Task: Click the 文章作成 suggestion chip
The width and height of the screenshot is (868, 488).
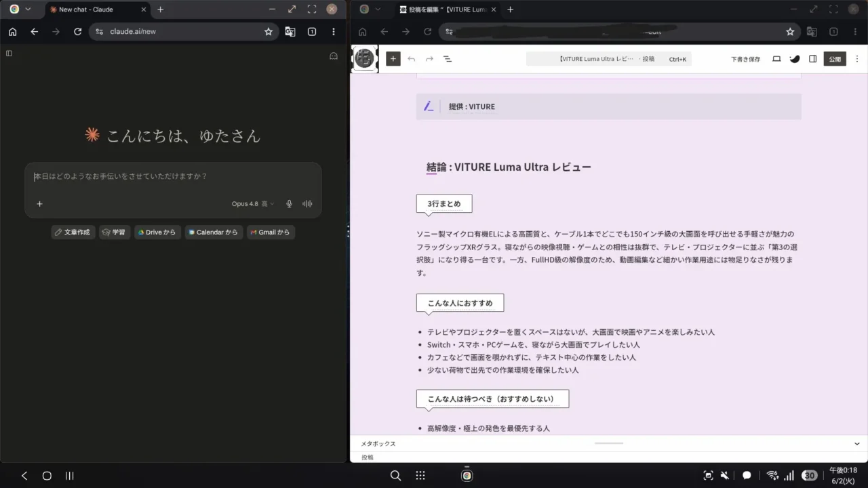Action: [73, 232]
